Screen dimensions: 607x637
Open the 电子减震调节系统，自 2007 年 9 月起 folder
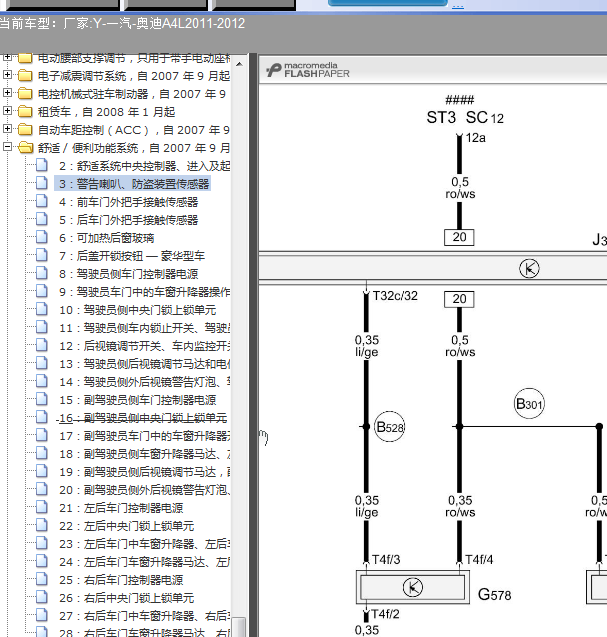pos(134,76)
